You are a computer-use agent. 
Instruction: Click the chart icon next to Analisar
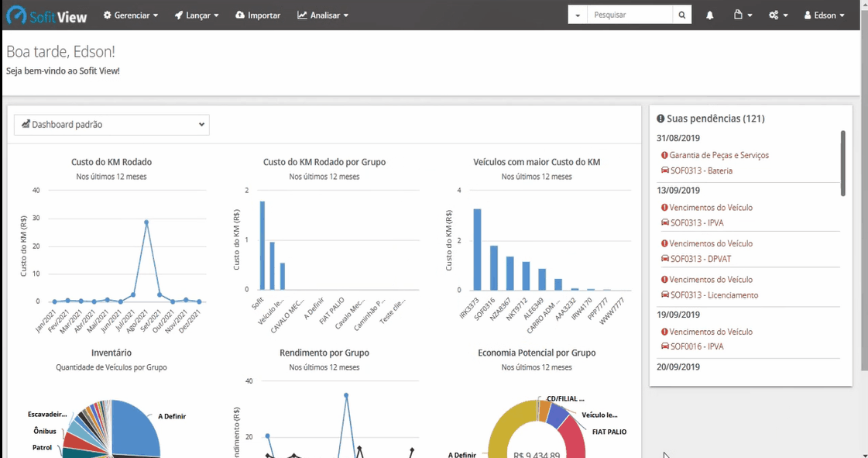302,15
